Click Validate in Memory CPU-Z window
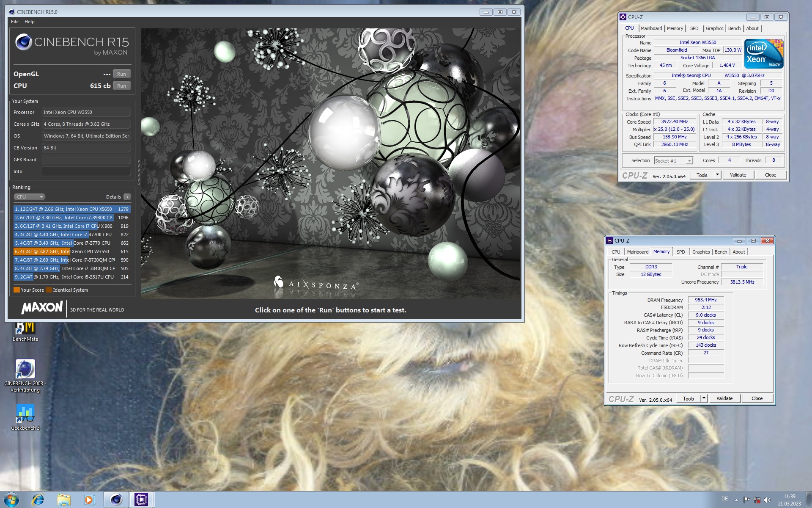 [724, 398]
